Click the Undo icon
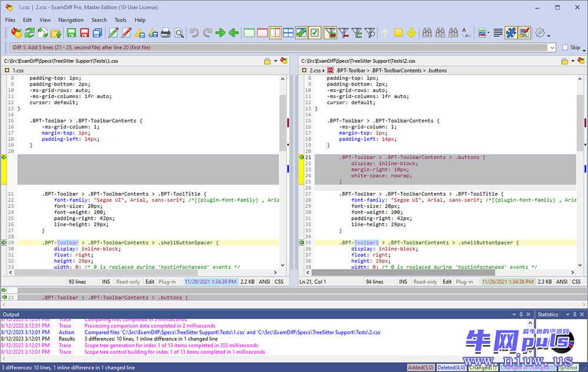Image resolution: width=588 pixels, height=372 pixels. (x=194, y=33)
